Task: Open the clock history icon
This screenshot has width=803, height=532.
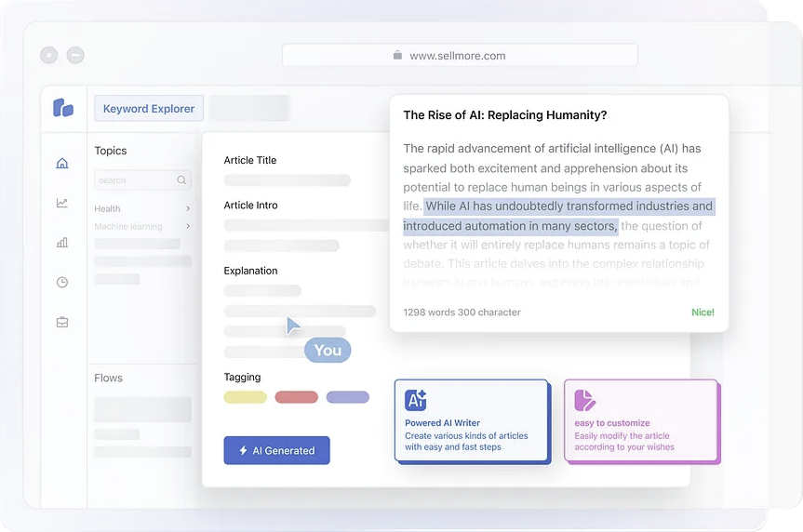Action: pos(62,282)
